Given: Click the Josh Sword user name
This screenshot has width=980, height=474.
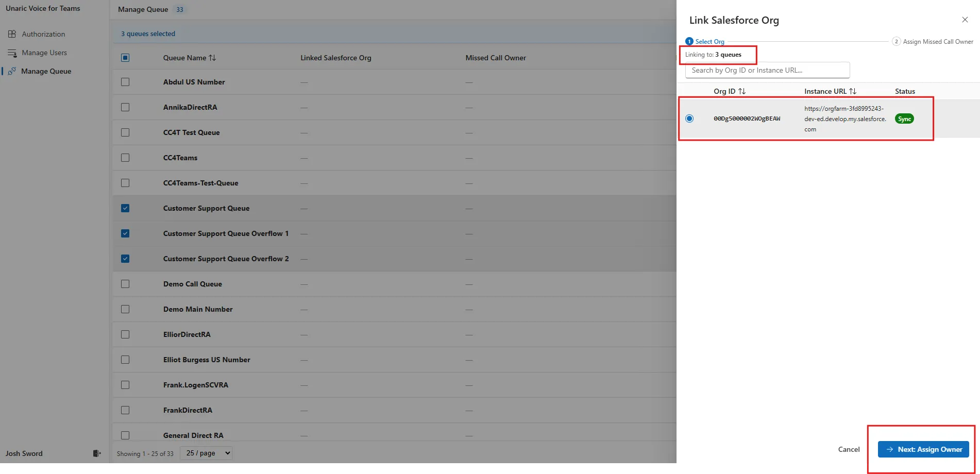Looking at the screenshot, I should coord(24,453).
